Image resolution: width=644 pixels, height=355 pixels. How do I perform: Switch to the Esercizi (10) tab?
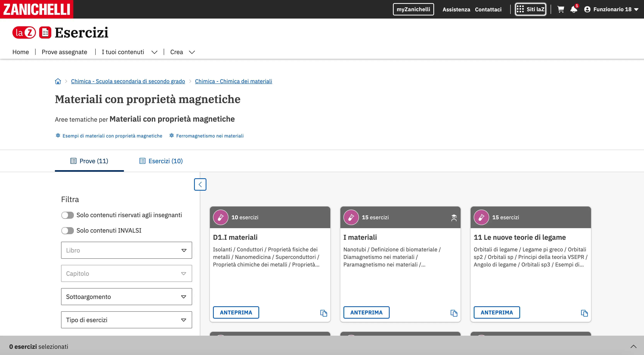click(161, 161)
